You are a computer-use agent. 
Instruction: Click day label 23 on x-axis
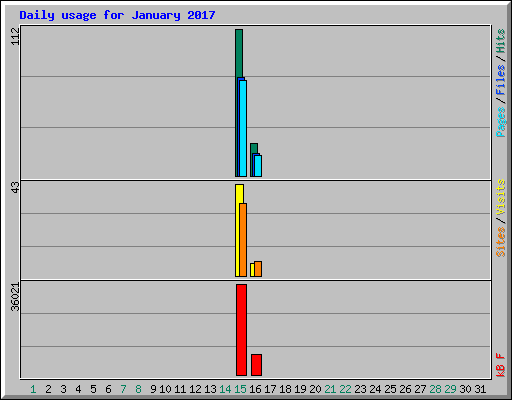[x=360, y=389]
